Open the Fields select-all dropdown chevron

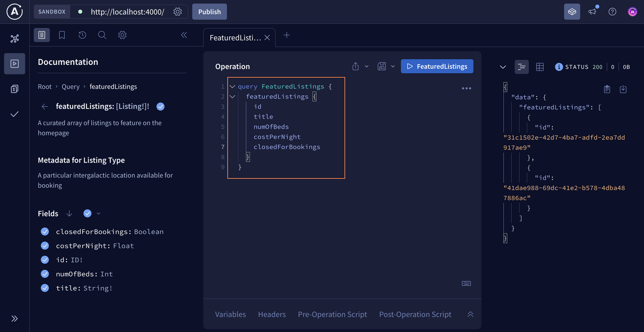tap(98, 213)
